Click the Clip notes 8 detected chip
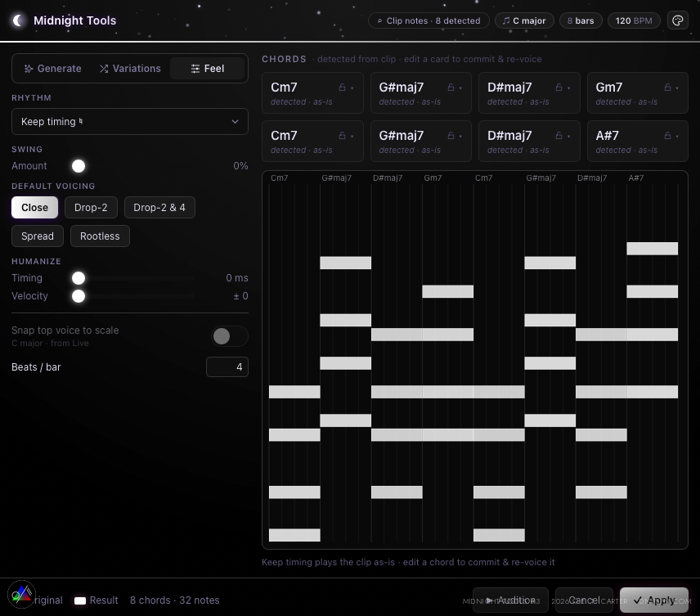 (x=429, y=20)
